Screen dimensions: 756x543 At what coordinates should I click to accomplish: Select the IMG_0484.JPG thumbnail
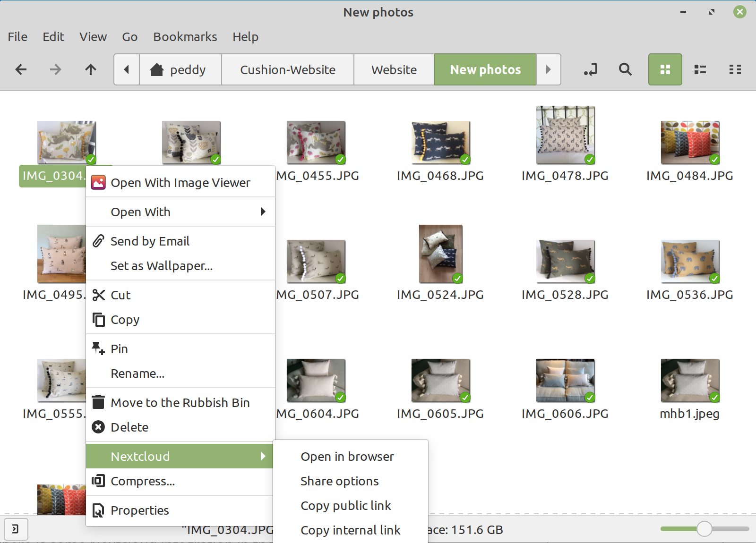pyautogui.click(x=689, y=142)
